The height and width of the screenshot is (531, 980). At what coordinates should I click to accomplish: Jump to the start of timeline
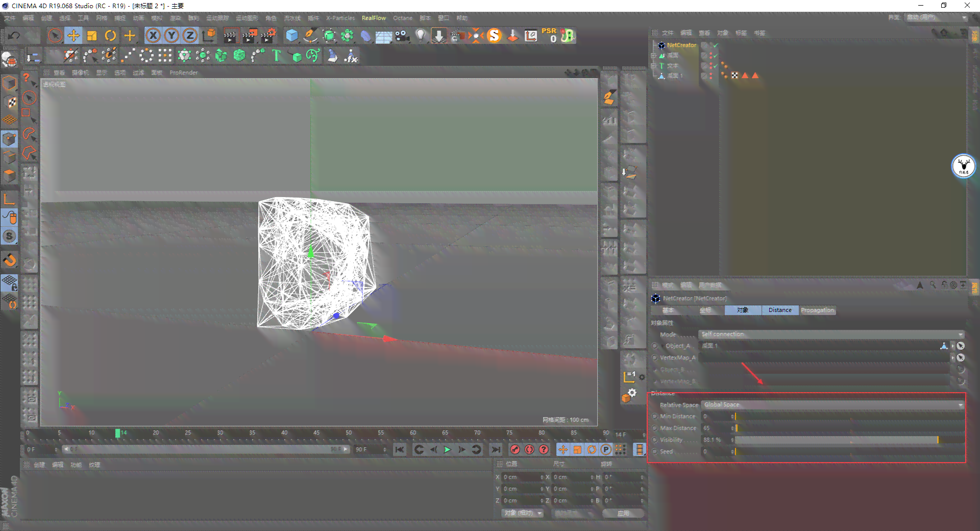pyautogui.click(x=400, y=449)
